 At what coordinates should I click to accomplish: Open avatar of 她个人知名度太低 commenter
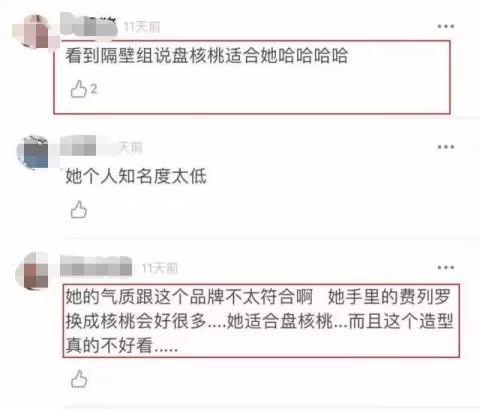pos(33,152)
